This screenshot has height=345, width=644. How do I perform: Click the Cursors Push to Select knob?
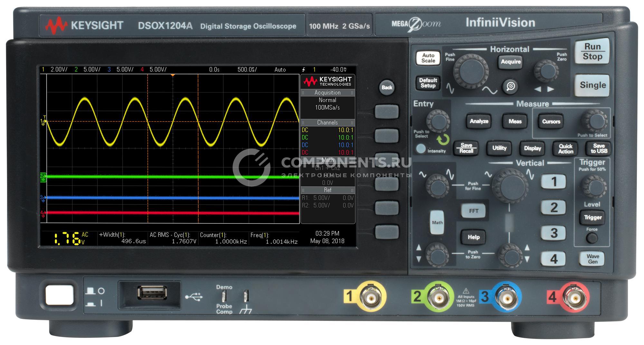click(594, 121)
